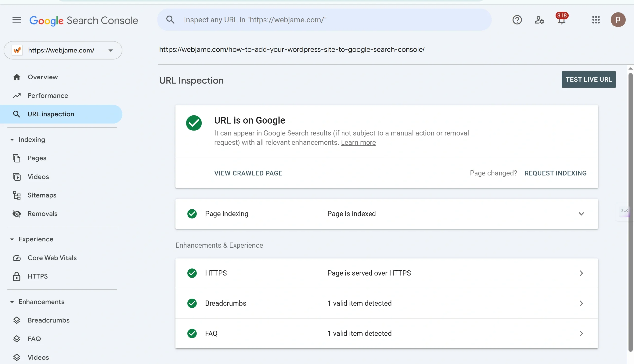The height and width of the screenshot is (364, 634).
Task: Click the 'Page is indexed' status text
Action: tap(351, 214)
